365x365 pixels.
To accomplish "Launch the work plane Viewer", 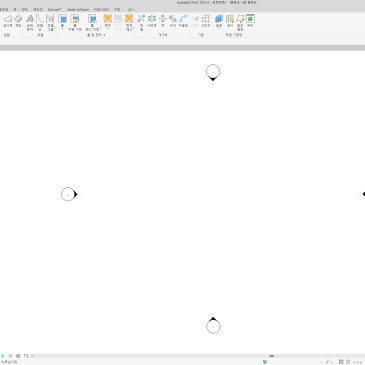I will coord(250,21).
